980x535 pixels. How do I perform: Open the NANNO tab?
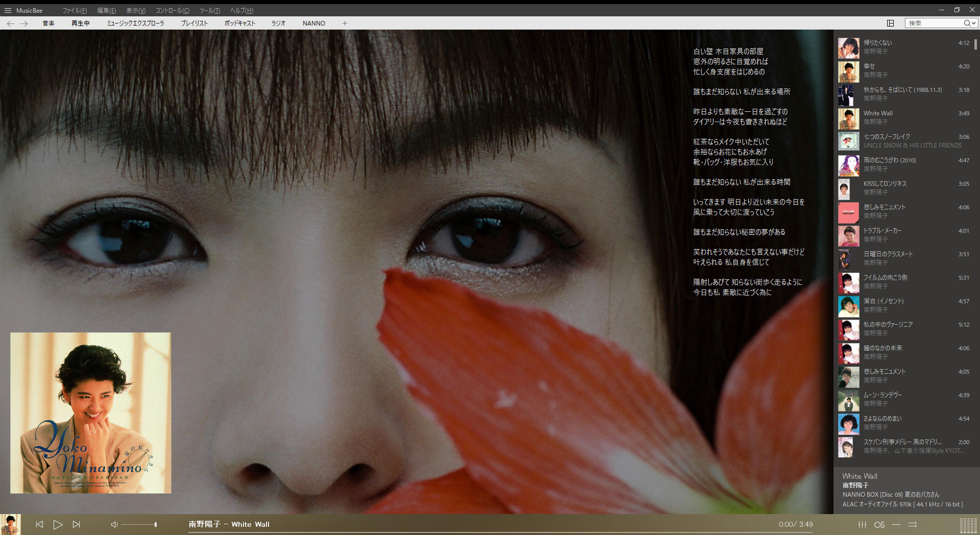(x=314, y=23)
